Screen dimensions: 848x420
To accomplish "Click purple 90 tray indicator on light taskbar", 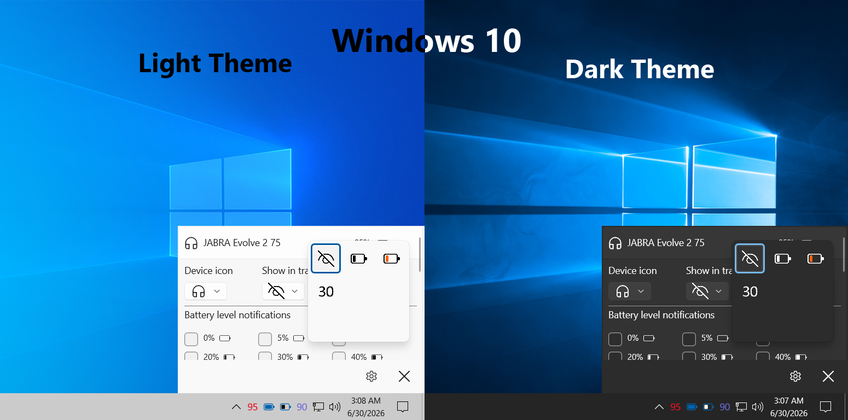I will click(302, 407).
